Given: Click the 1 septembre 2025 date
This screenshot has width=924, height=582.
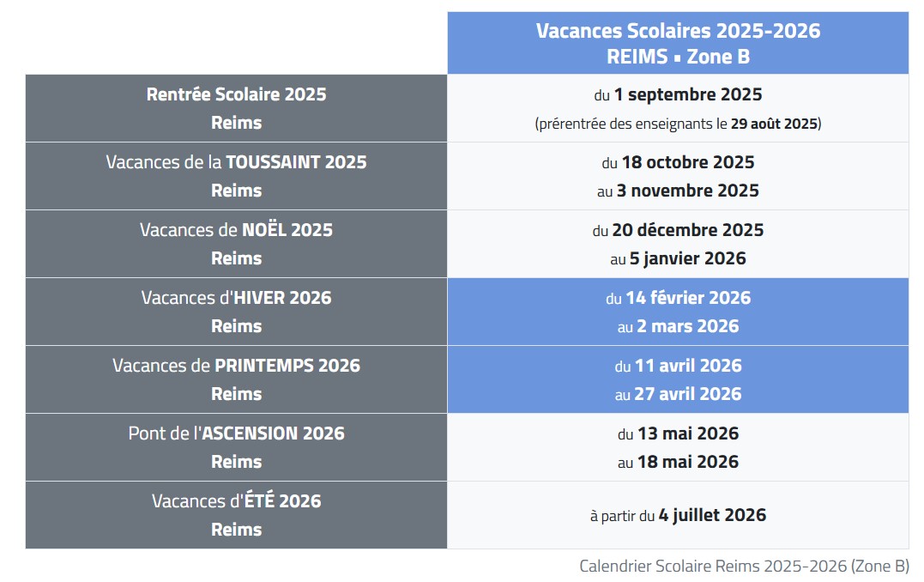Looking at the screenshot, I should point(688,94).
